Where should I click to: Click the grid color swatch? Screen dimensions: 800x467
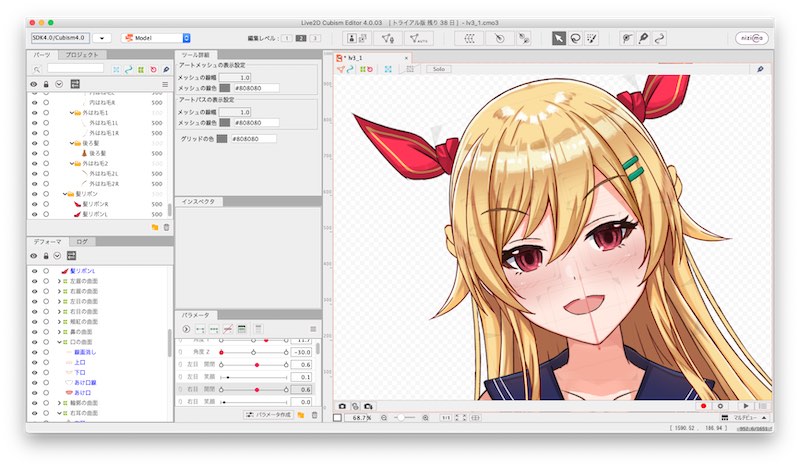click(222, 139)
